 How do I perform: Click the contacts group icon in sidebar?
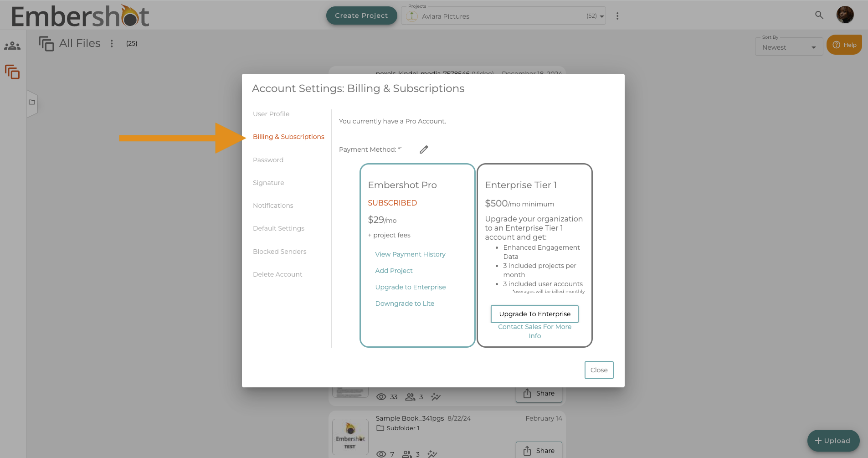tap(12, 46)
